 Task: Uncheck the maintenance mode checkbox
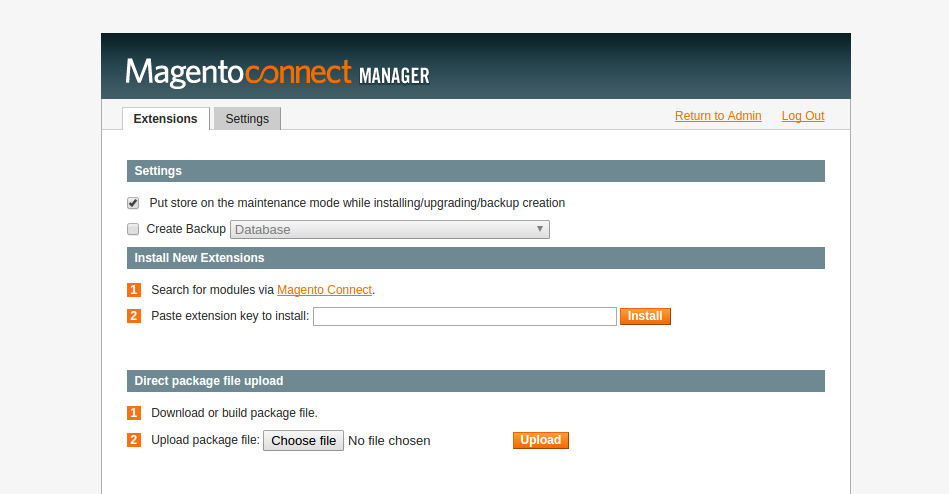coord(133,203)
